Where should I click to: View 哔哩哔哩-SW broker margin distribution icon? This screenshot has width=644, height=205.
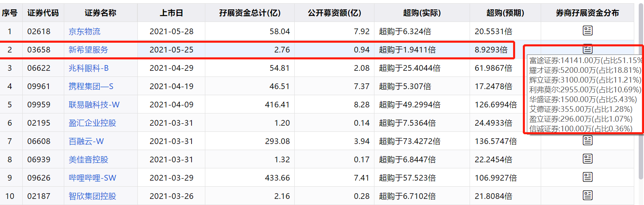(587, 177)
